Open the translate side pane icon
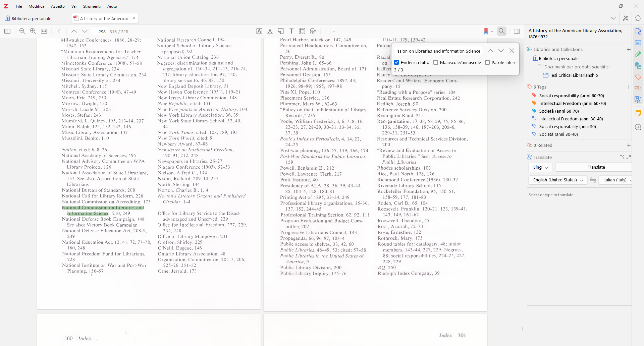This screenshot has height=346, width=644. tap(638, 100)
